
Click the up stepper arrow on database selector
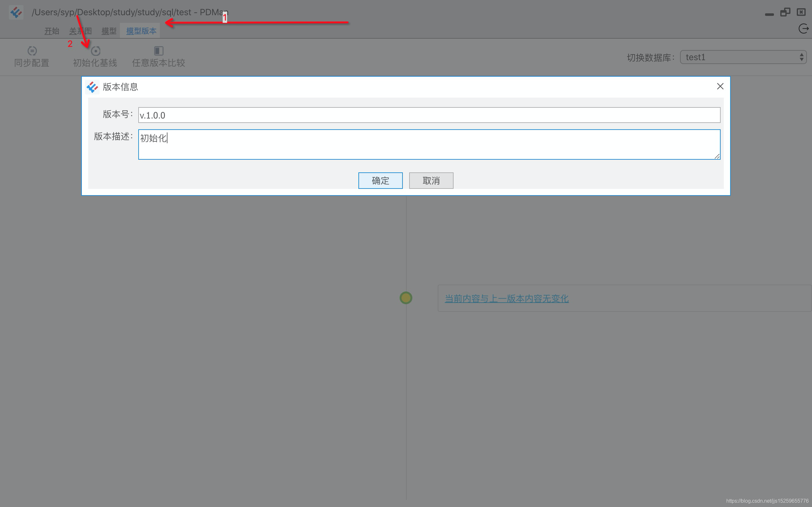coord(801,54)
